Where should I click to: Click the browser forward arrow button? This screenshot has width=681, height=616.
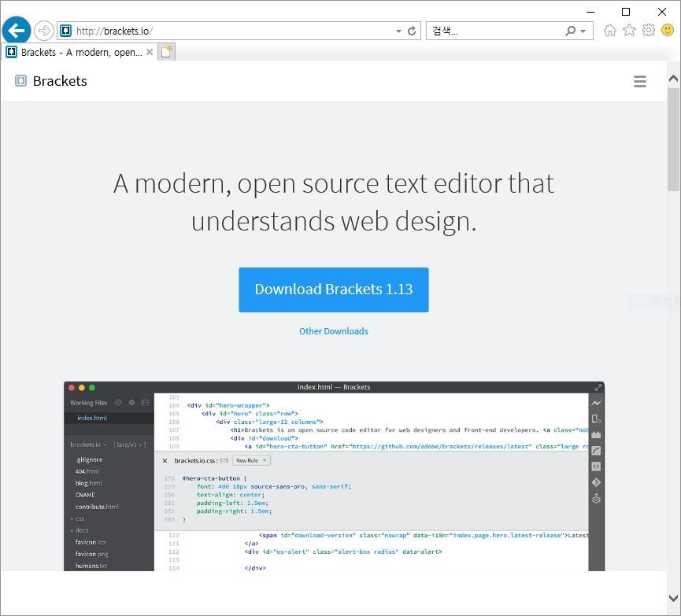click(x=44, y=31)
